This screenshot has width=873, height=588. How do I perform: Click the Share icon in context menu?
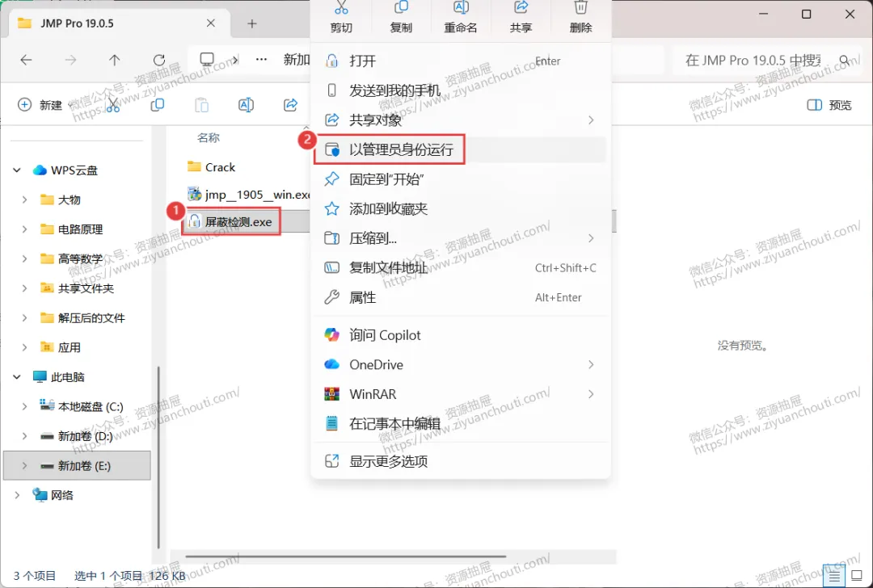pos(521,8)
